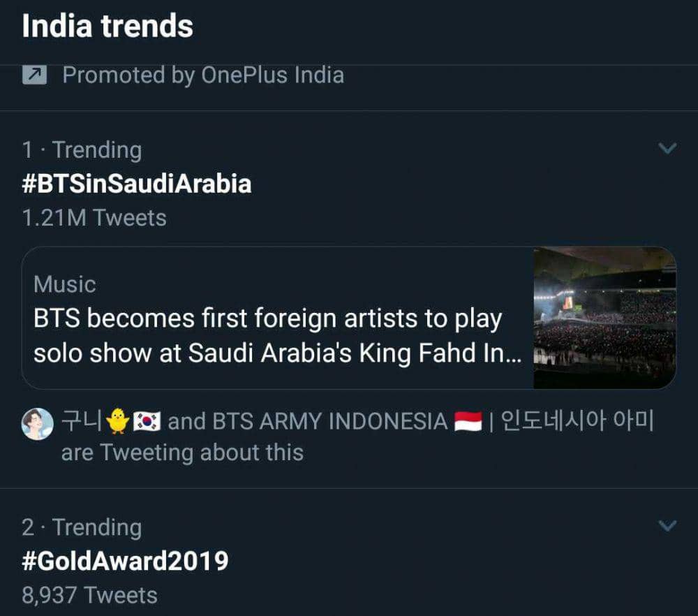
Task: Click the '1 · Trending' label
Action: coord(82,149)
